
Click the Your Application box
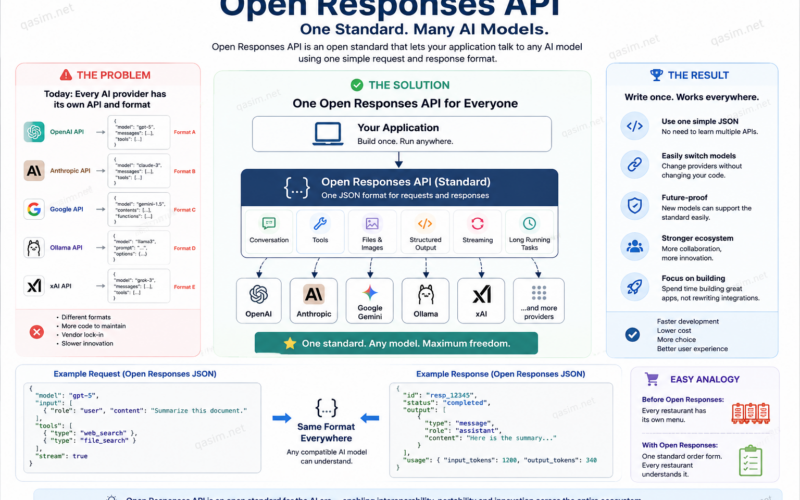(402, 134)
